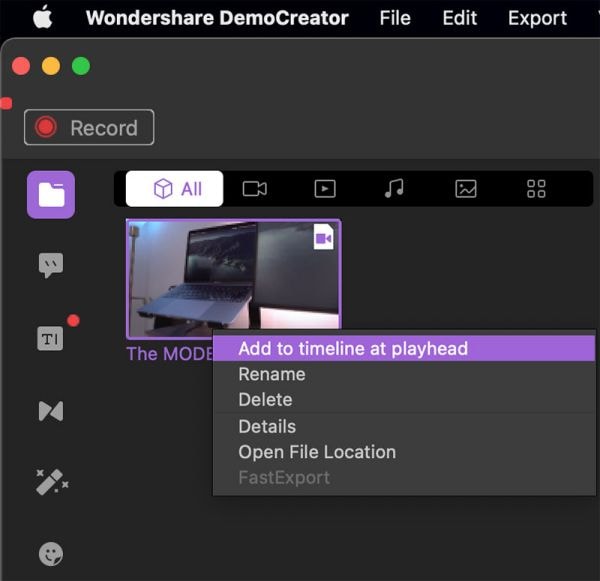
Task: Click the 'The MODE' clip name
Action: pyautogui.click(x=170, y=354)
